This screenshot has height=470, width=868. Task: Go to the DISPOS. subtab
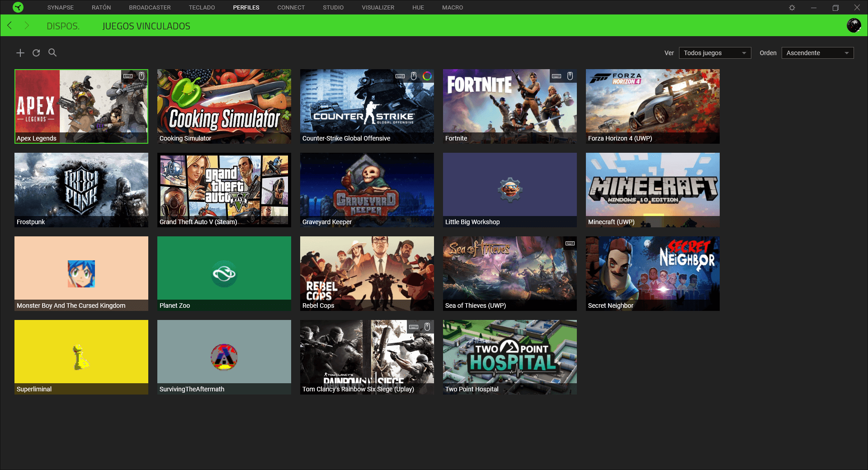(x=63, y=26)
